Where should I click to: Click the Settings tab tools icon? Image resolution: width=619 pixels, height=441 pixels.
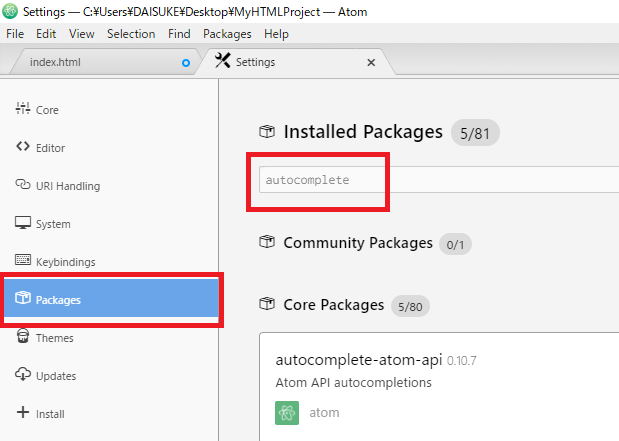223,61
